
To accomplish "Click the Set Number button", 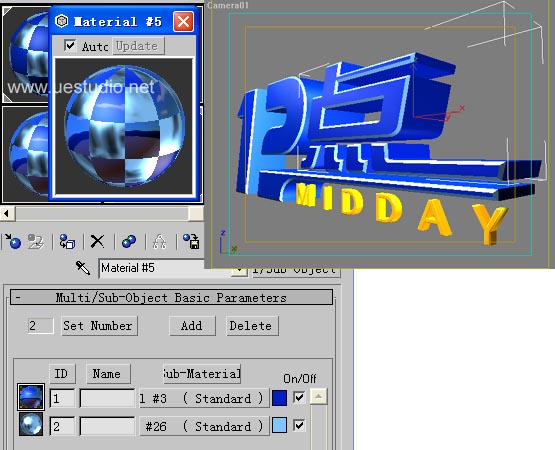I will pyautogui.click(x=99, y=325).
